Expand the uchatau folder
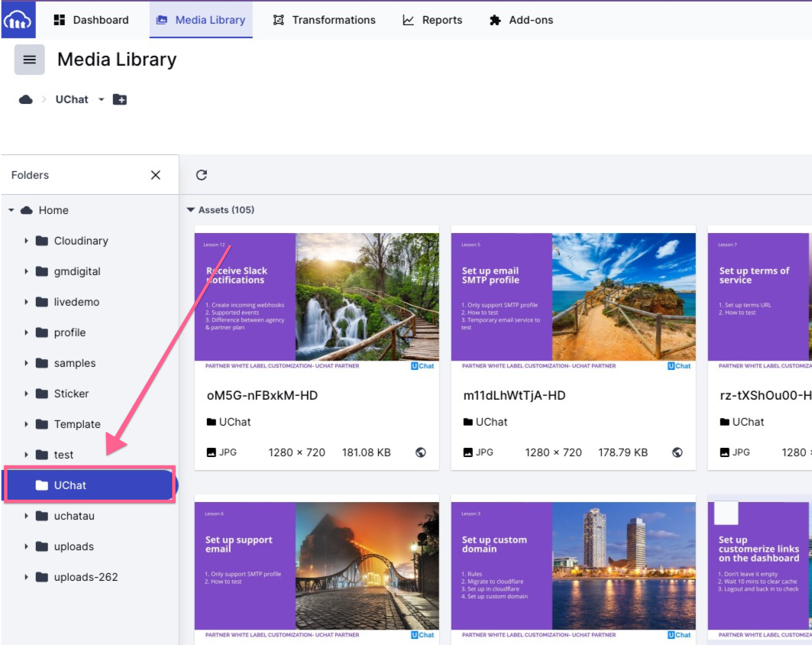The width and height of the screenshot is (812, 645). coord(26,516)
